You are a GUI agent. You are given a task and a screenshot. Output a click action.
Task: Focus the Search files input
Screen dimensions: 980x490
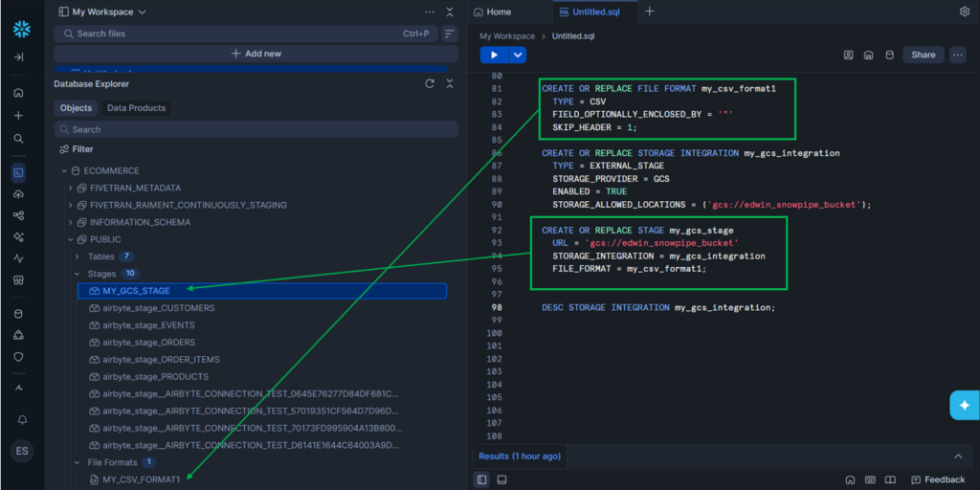point(246,33)
